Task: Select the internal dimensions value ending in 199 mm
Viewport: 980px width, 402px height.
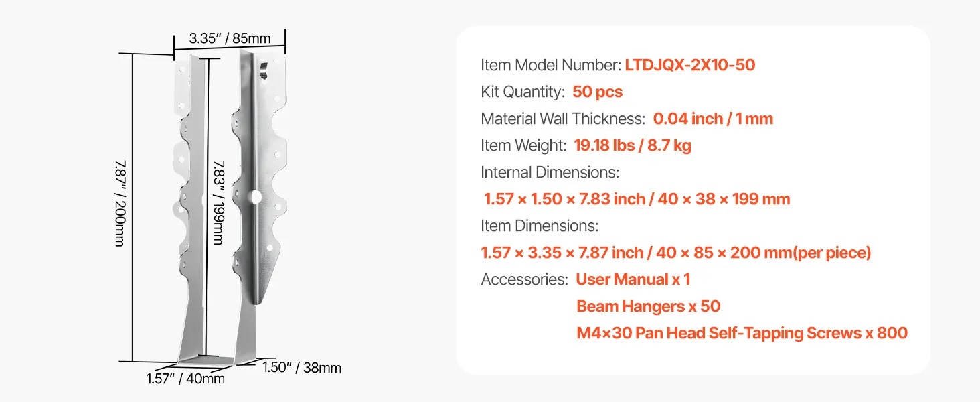Action: pyautogui.click(x=637, y=199)
